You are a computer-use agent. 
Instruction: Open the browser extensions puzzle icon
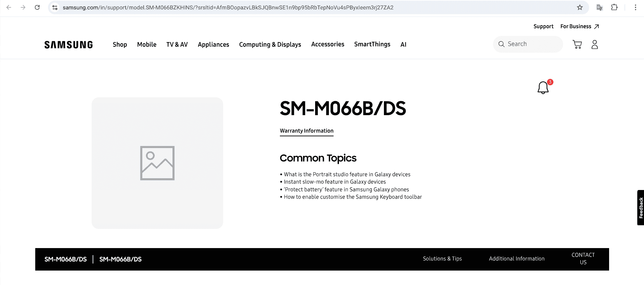point(614,7)
